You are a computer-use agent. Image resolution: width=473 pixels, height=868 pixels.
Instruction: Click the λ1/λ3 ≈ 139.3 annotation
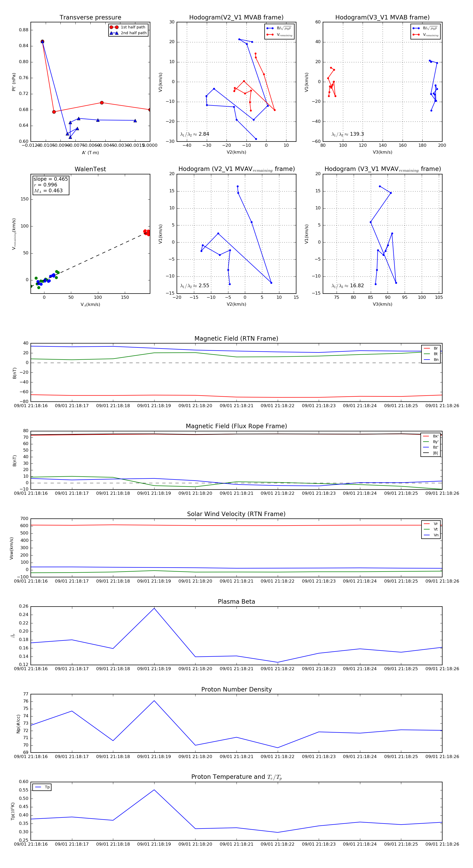tap(347, 134)
